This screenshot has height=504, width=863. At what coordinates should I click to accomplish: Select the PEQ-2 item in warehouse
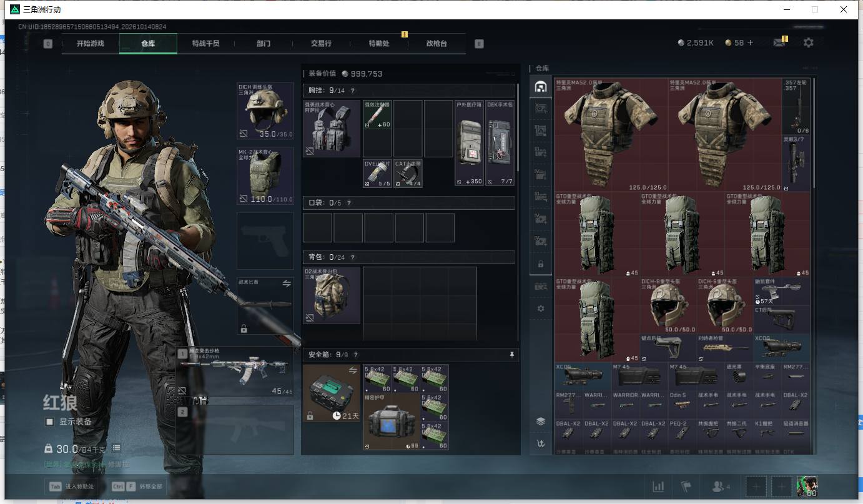pos(683,433)
